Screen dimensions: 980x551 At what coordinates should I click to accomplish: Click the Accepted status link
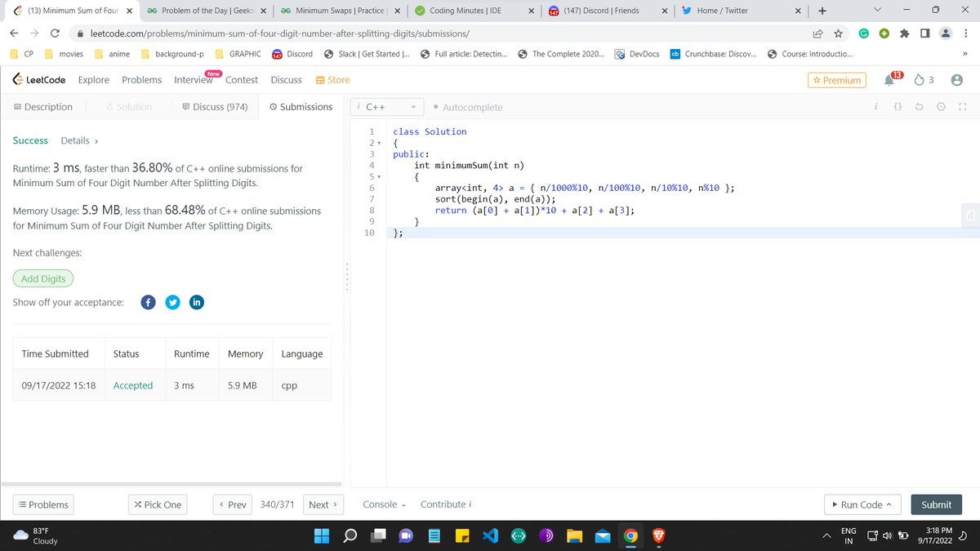133,385
